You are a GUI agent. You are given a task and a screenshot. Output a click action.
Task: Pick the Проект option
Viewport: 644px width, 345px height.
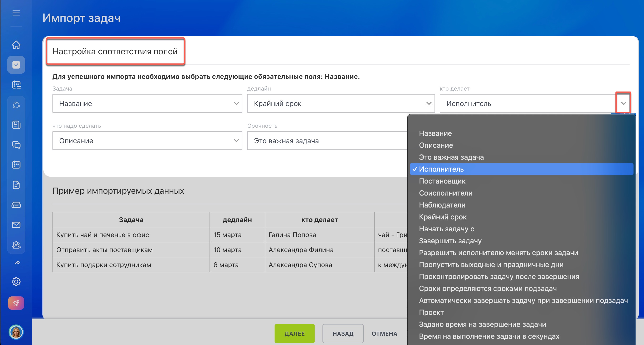tap(431, 313)
